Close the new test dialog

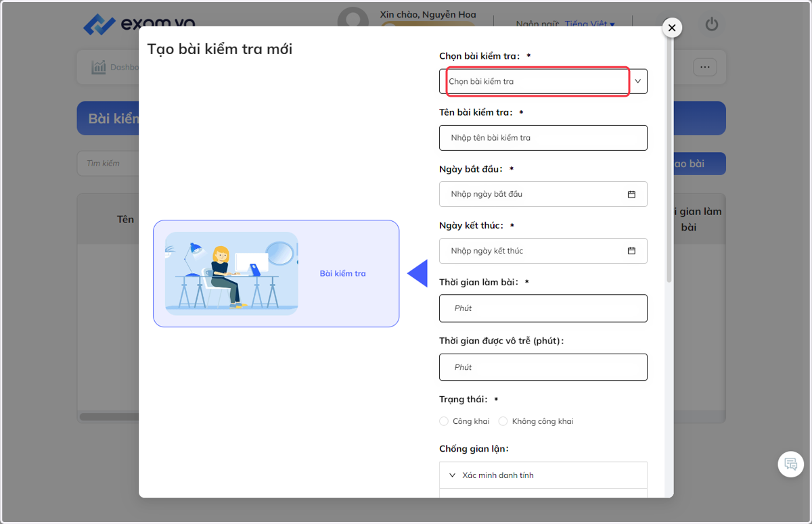[x=671, y=28]
